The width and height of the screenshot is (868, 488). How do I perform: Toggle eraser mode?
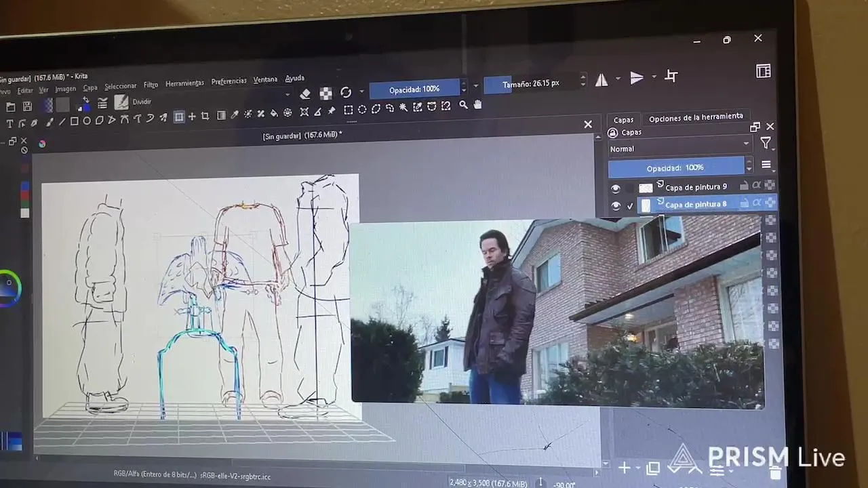pyautogui.click(x=305, y=94)
